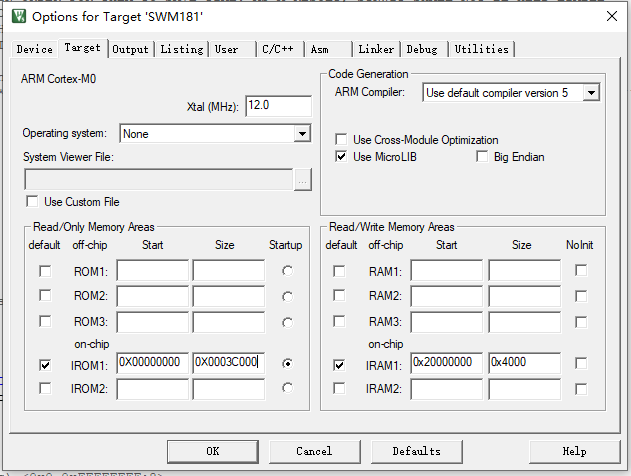The height and width of the screenshot is (476, 631).
Task: Check the IRAM2 default checkbox
Action: click(x=339, y=389)
